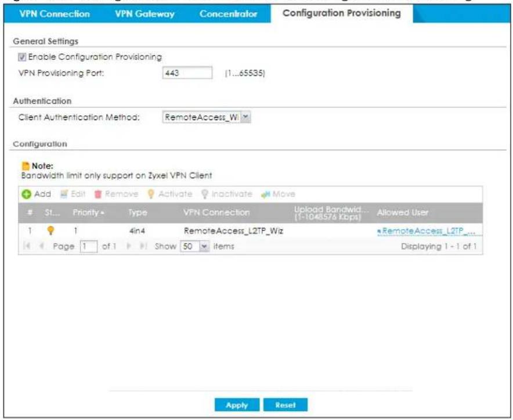Go to previous page arrow
This screenshot has height=420, width=513.
click(x=42, y=246)
